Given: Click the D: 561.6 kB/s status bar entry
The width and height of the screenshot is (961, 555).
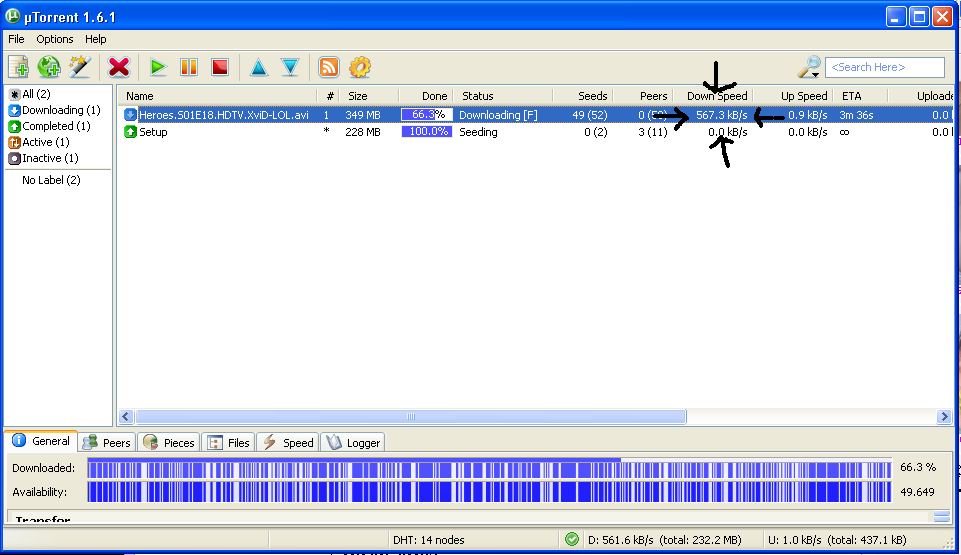Looking at the screenshot, I should point(664,540).
